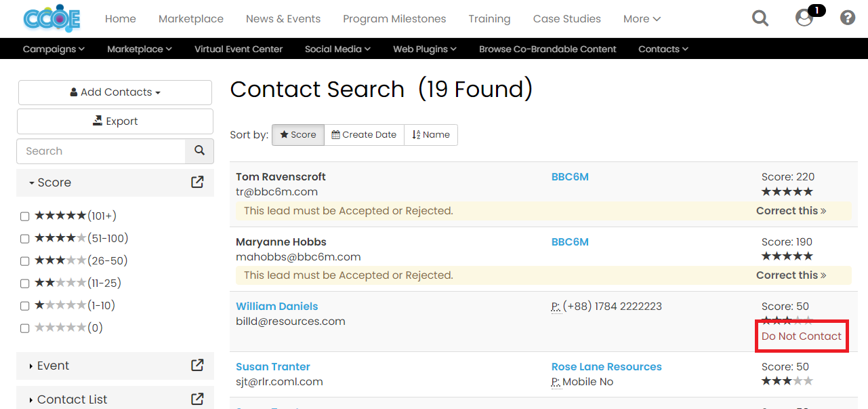Viewport: 868px width, 409px height.
Task: Click the help question mark icon
Action: [x=848, y=18]
